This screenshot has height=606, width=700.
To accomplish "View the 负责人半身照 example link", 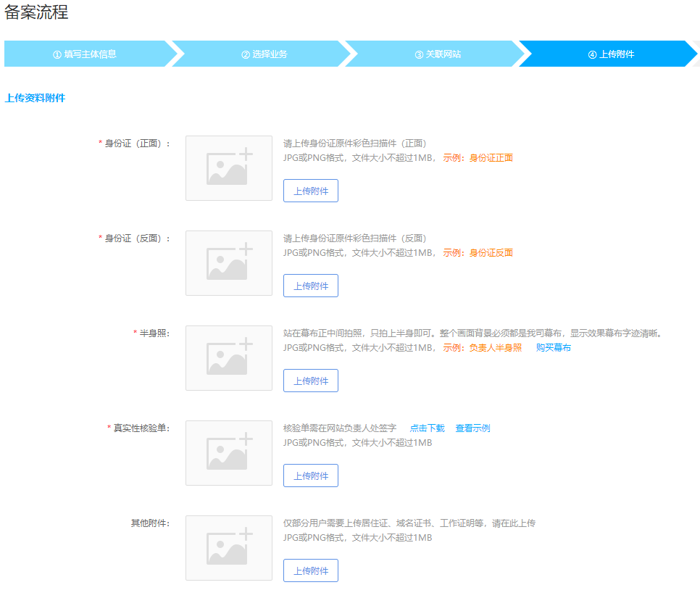I will coord(495,348).
